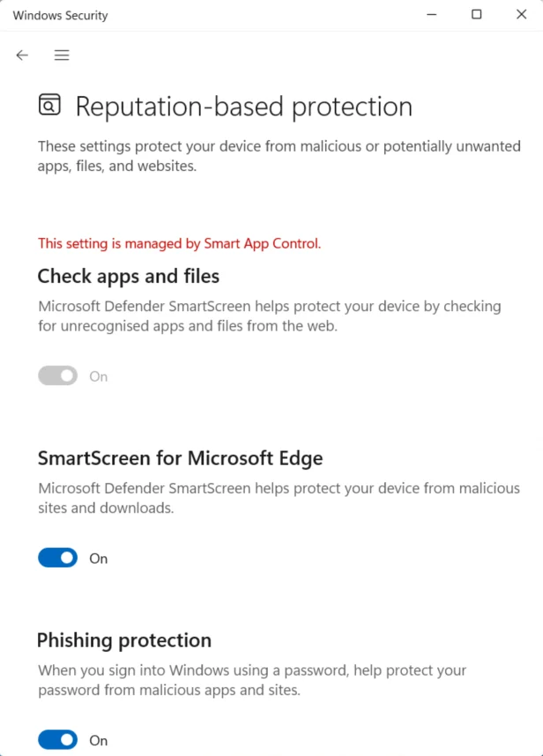The width and height of the screenshot is (543, 756).
Task: Select the Check apps and files heading
Action: (x=129, y=277)
